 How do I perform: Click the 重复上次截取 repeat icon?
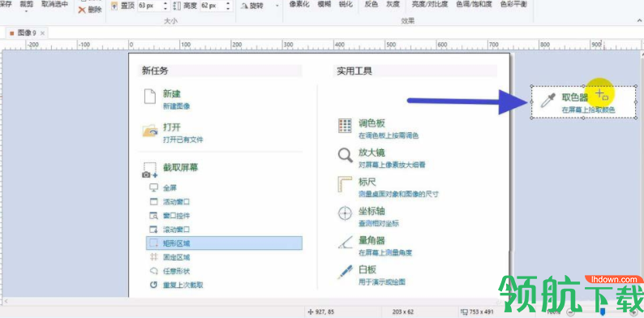coord(153,285)
